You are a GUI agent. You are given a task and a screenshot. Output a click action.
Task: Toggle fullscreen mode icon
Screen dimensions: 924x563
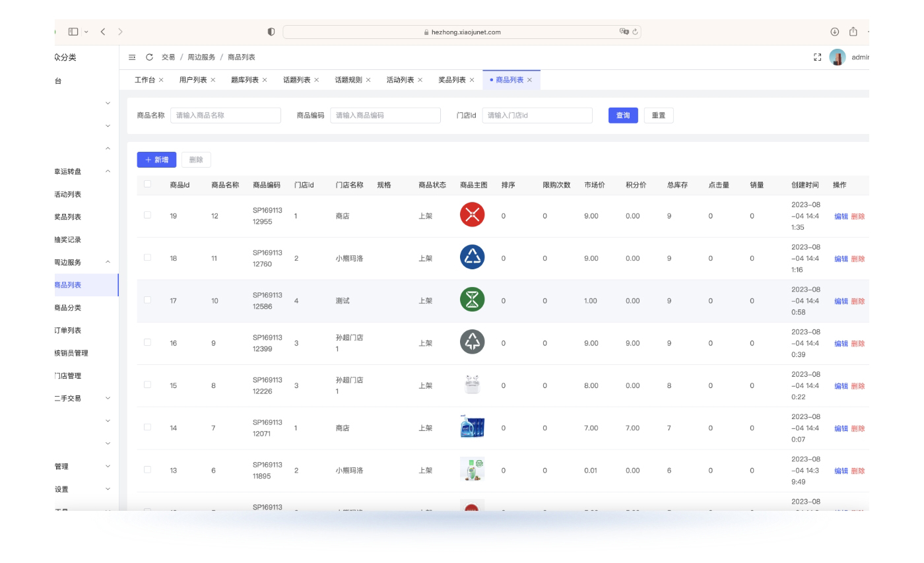click(x=818, y=57)
